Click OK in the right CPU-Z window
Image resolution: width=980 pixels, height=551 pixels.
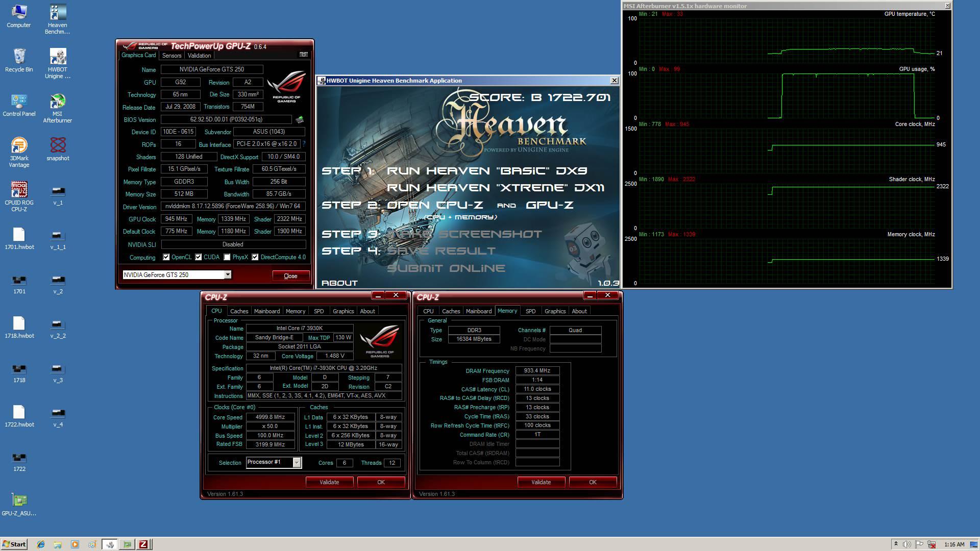tap(593, 482)
